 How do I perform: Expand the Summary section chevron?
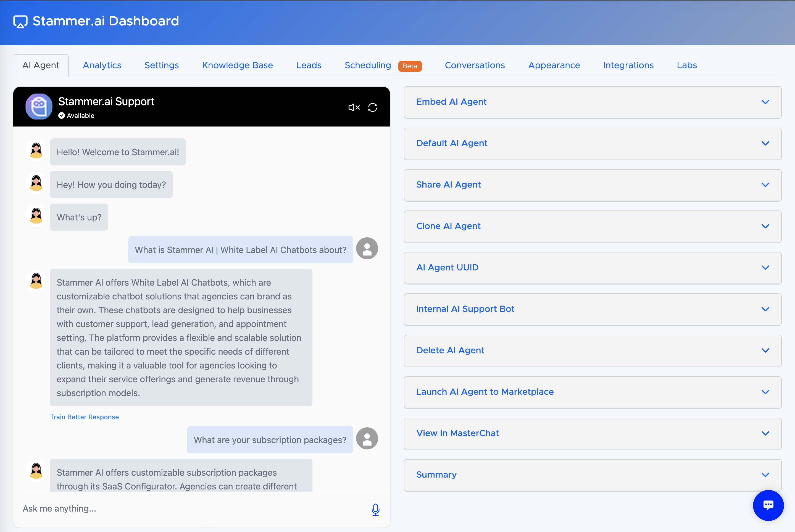(765, 475)
